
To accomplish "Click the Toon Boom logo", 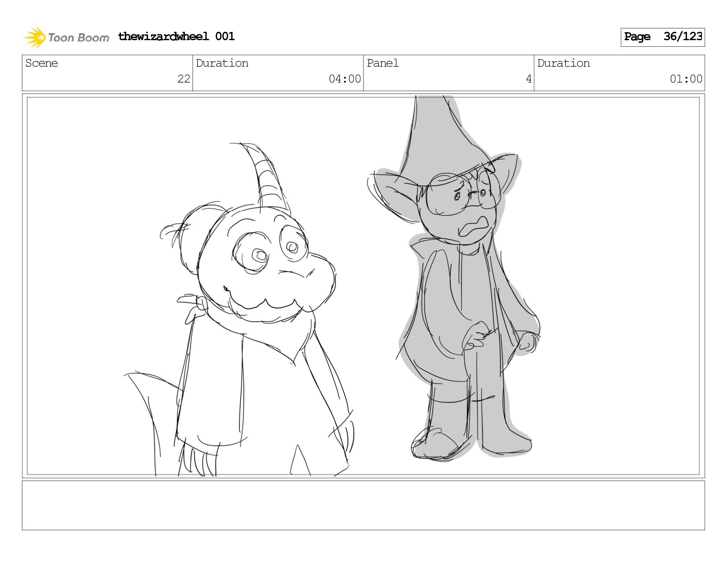I will click(x=66, y=37).
